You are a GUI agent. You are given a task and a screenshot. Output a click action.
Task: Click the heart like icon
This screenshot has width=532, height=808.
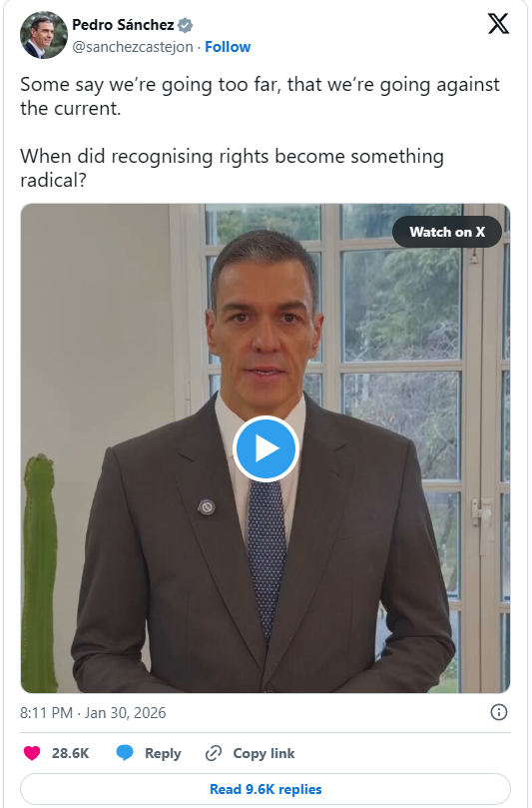(32, 753)
